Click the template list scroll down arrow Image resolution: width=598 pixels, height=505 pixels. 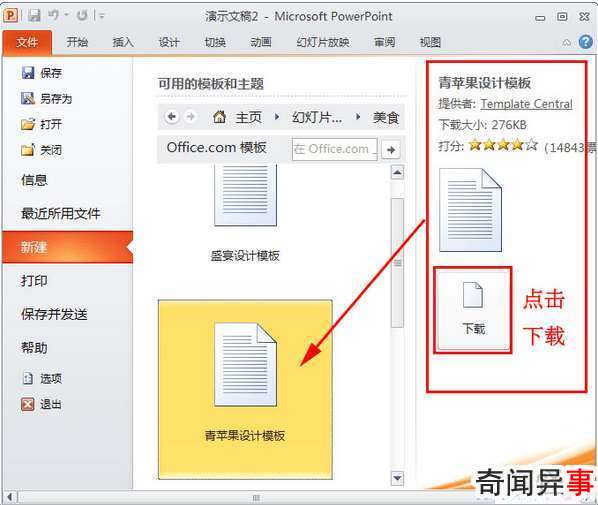(397, 478)
